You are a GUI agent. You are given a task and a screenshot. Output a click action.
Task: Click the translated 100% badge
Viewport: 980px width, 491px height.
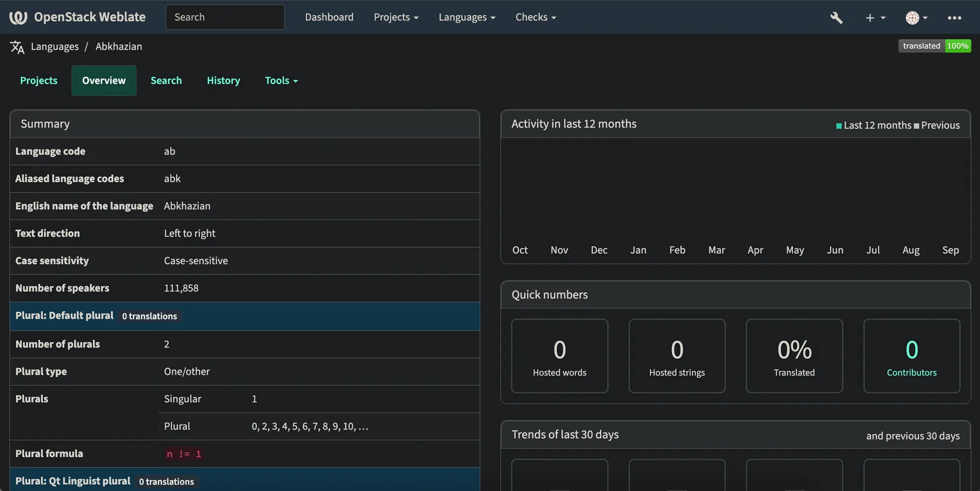pyautogui.click(x=934, y=46)
